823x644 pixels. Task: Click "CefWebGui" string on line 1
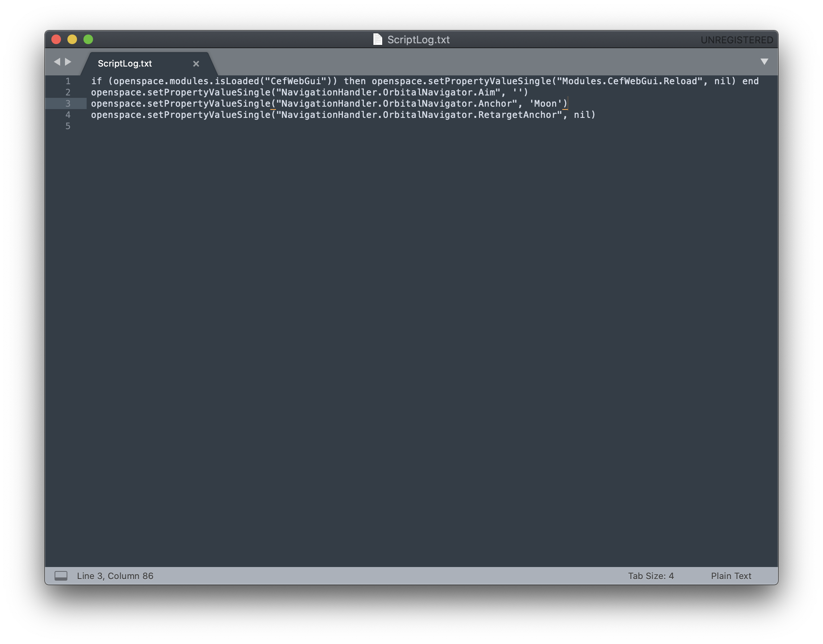[x=296, y=81]
